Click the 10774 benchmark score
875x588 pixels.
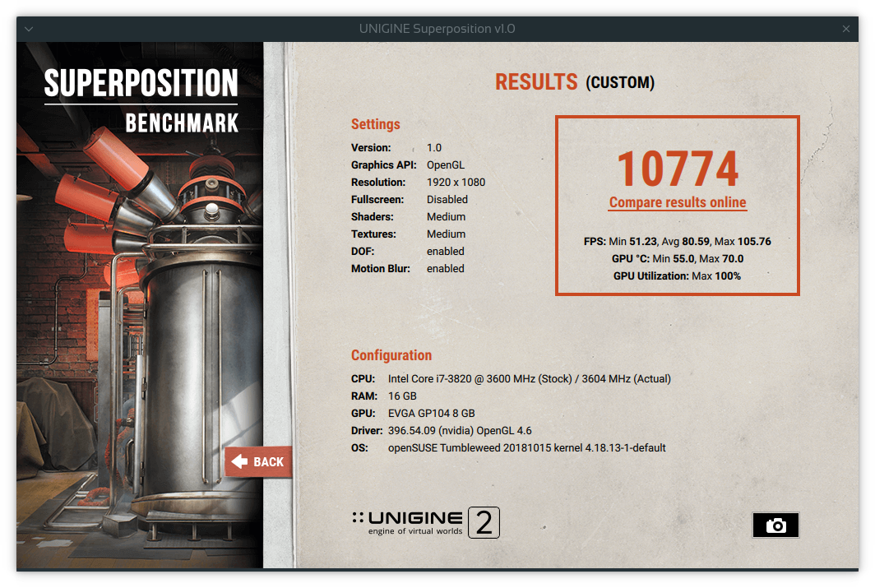tap(678, 168)
